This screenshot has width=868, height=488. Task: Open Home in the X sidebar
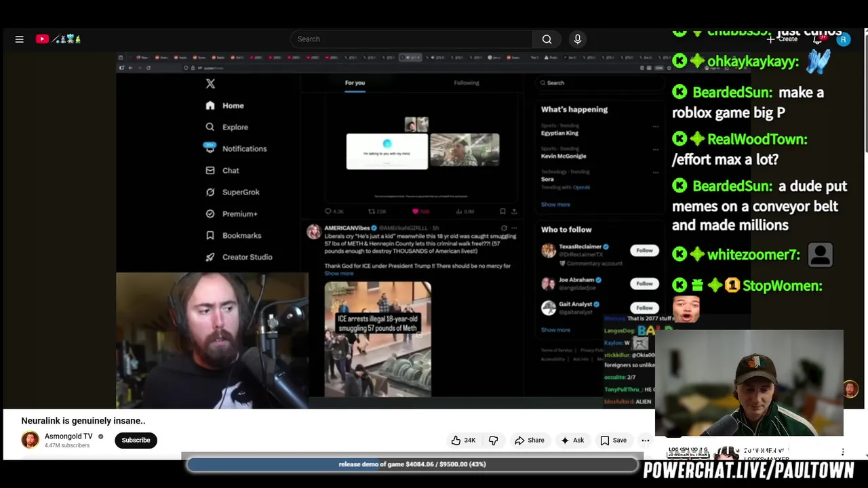(224, 106)
